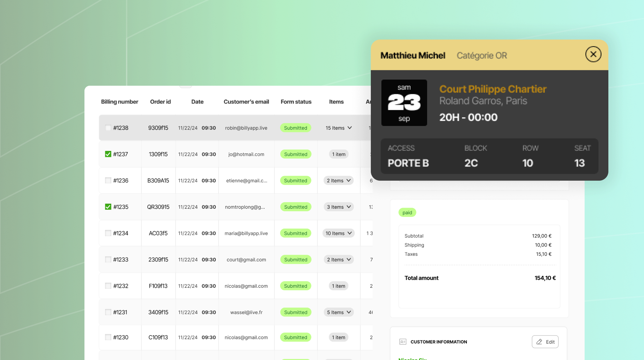Uncheck the checkbox for order #1235
The image size is (644, 360).
[x=108, y=207]
